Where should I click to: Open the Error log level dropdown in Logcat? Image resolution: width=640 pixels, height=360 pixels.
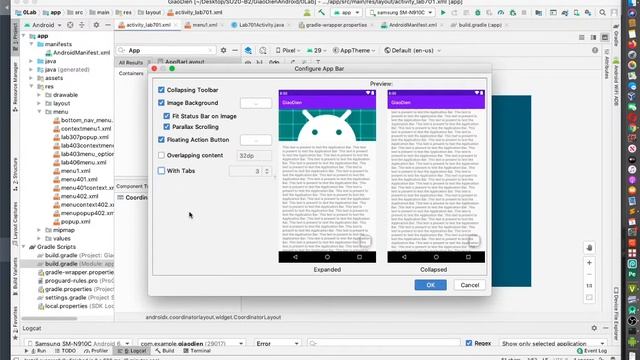[x=278, y=344]
